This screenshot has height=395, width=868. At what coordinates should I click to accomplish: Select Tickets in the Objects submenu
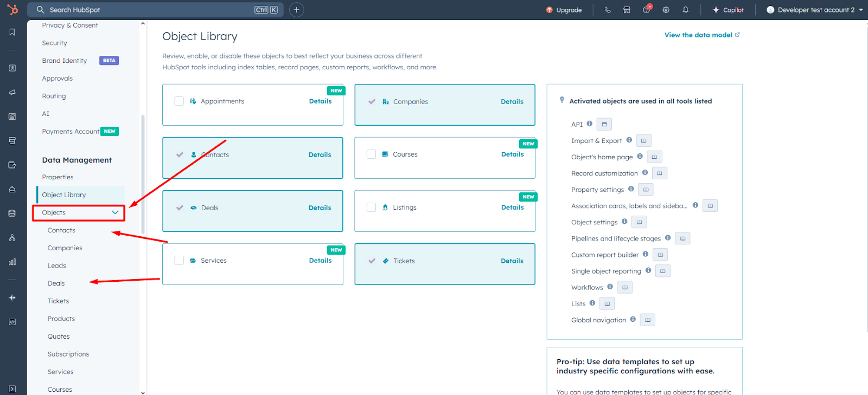point(59,301)
